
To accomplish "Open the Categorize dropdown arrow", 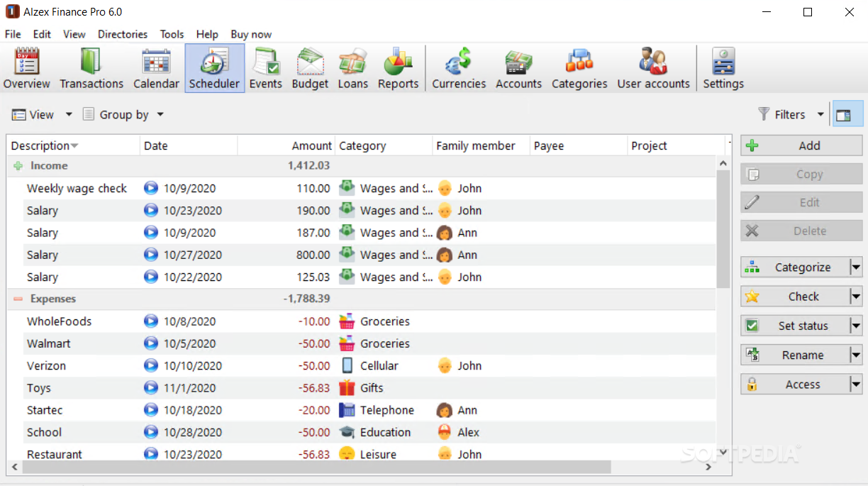I will [x=856, y=267].
